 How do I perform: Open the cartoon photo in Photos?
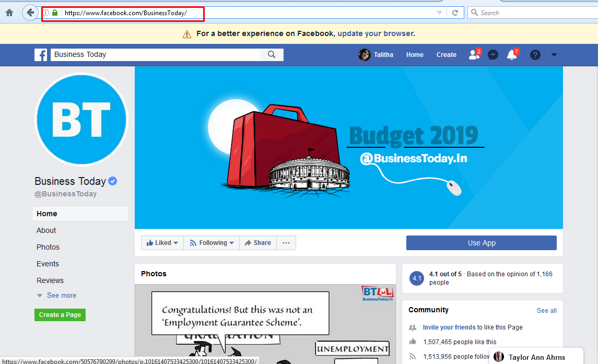click(x=265, y=324)
